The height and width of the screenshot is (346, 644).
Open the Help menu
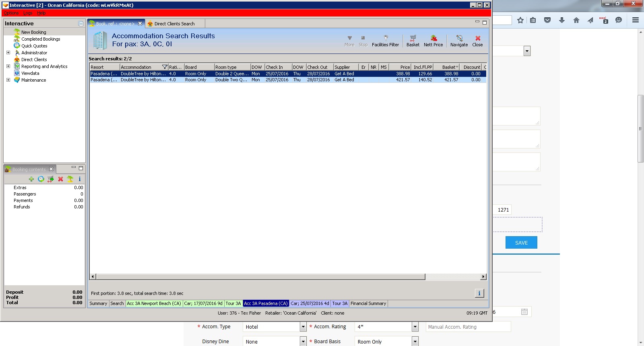click(41, 13)
